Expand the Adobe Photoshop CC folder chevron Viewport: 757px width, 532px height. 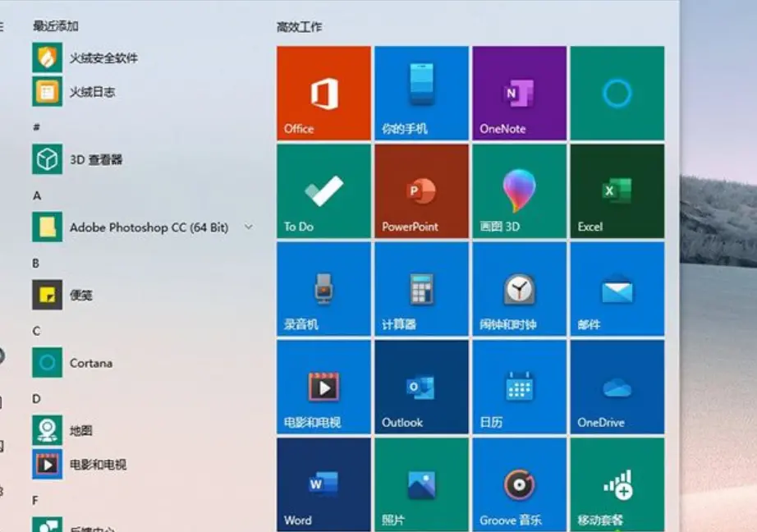(x=249, y=227)
